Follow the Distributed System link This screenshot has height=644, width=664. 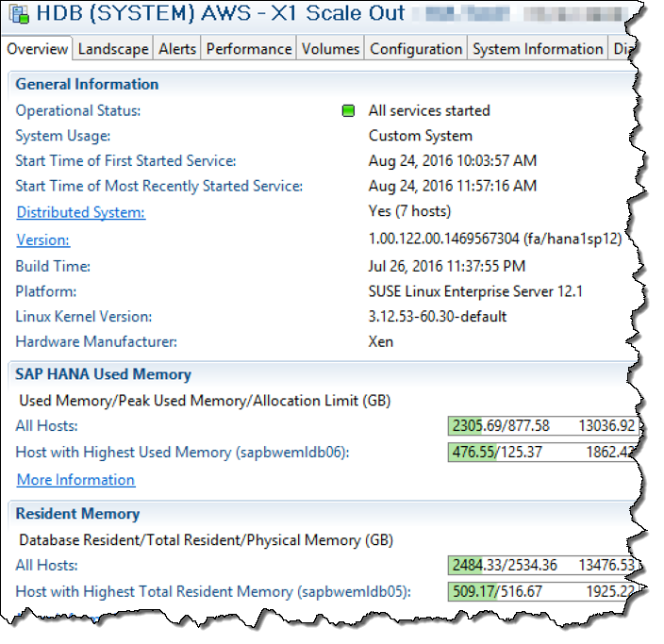(80, 212)
